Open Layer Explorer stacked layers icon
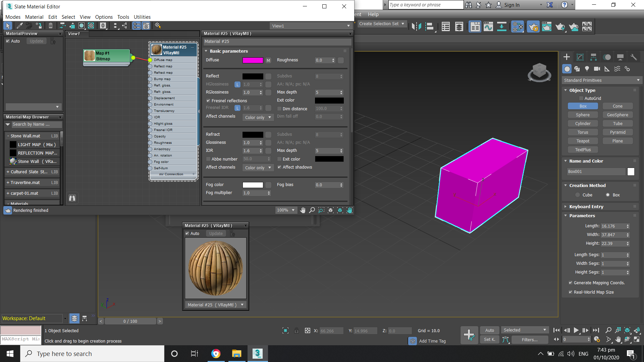Viewport: 644px width, 362px height. tap(459, 26)
